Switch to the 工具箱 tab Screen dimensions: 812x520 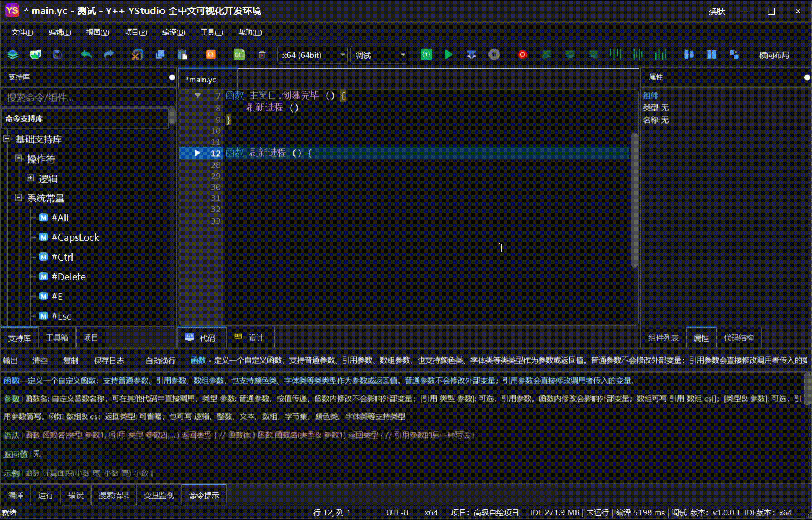(57, 337)
